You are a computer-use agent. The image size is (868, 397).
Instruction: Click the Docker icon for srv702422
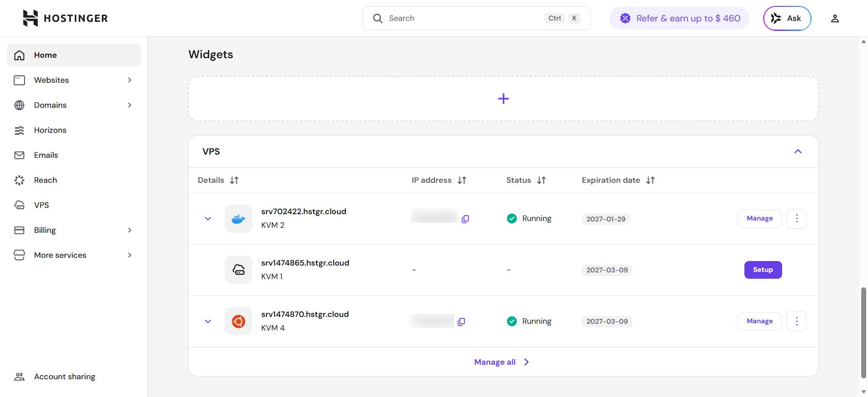[239, 219]
